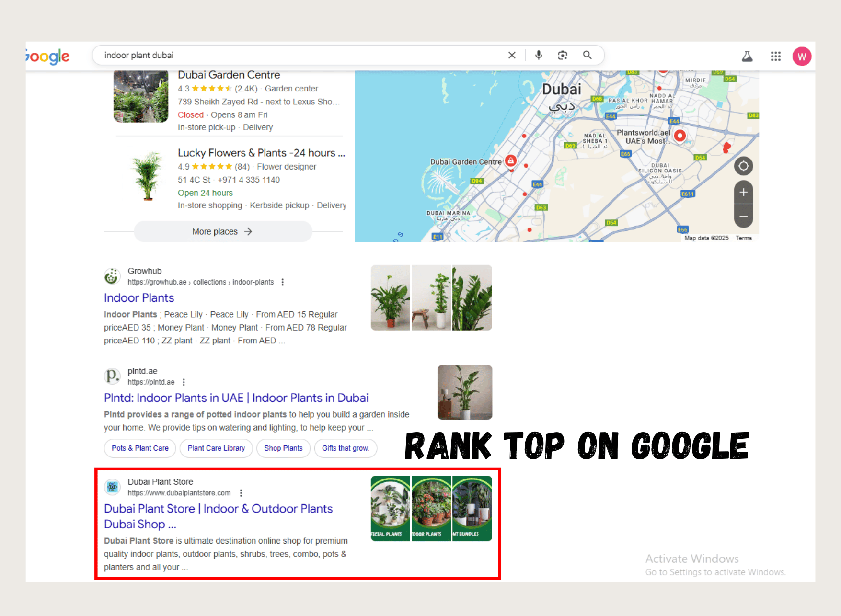Click the Dubai Plant Store favicon
The height and width of the screenshot is (616, 841).
pyautogui.click(x=112, y=487)
